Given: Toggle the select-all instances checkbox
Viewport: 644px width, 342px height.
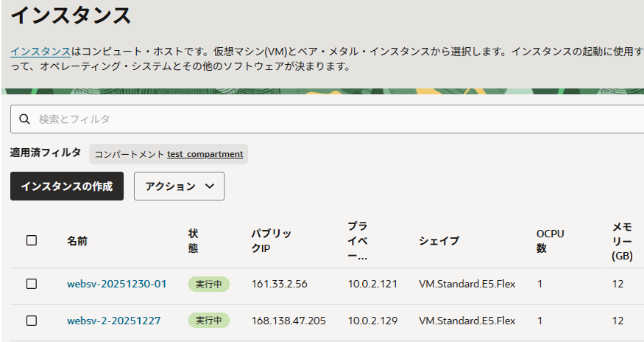Looking at the screenshot, I should pos(32,240).
